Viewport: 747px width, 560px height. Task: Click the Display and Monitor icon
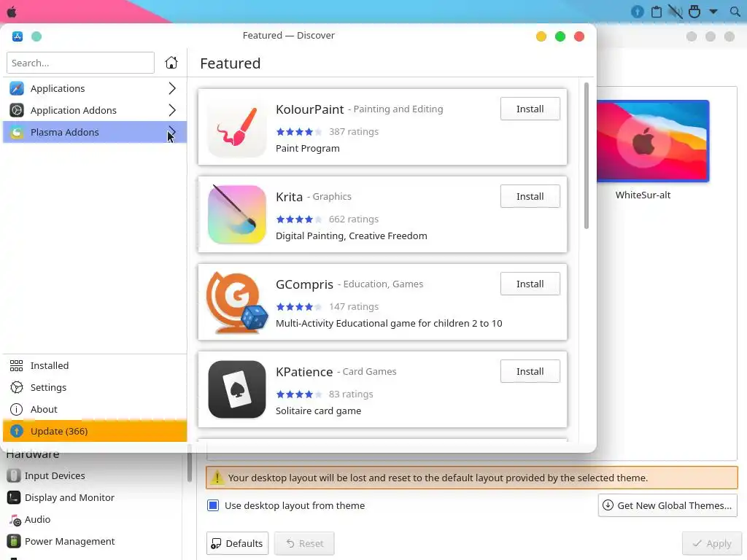point(14,497)
